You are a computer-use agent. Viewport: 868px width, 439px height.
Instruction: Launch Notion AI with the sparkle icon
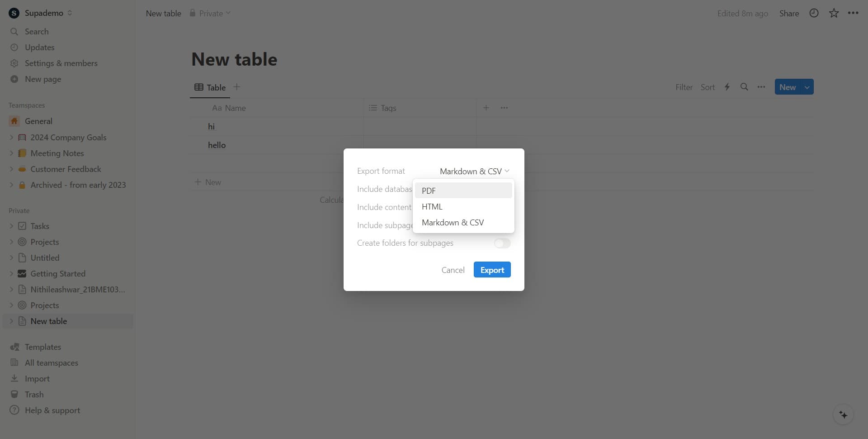point(843,415)
